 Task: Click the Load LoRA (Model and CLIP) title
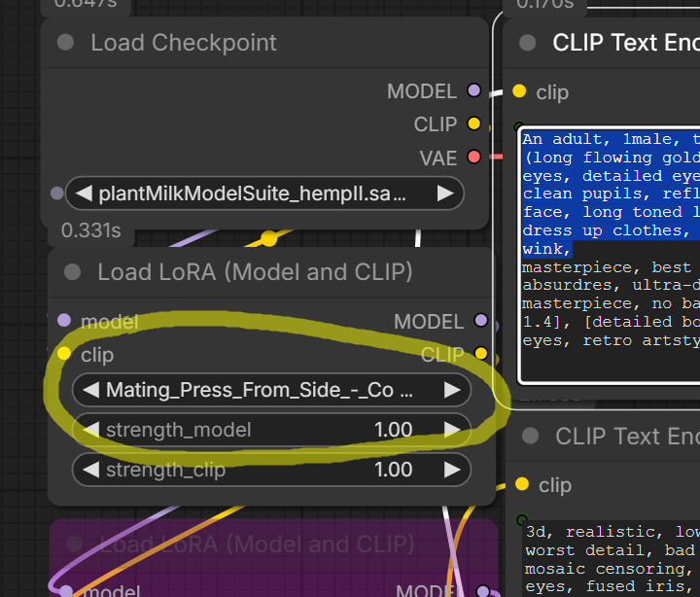[255, 272]
